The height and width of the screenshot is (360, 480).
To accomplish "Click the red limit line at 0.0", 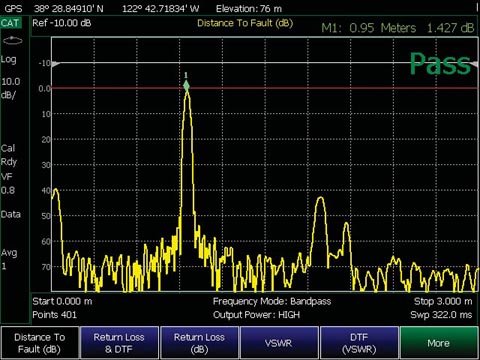I will pyautogui.click(x=265, y=88).
